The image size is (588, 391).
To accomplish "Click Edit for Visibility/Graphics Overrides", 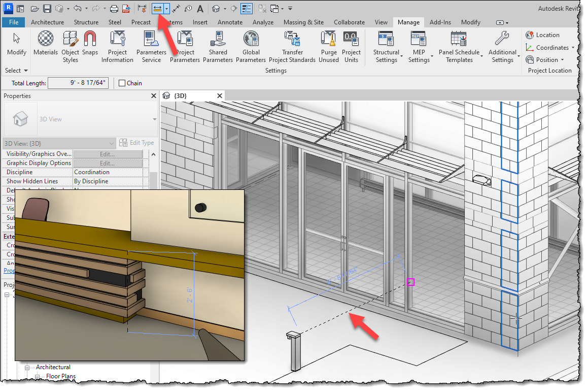I will [108, 154].
